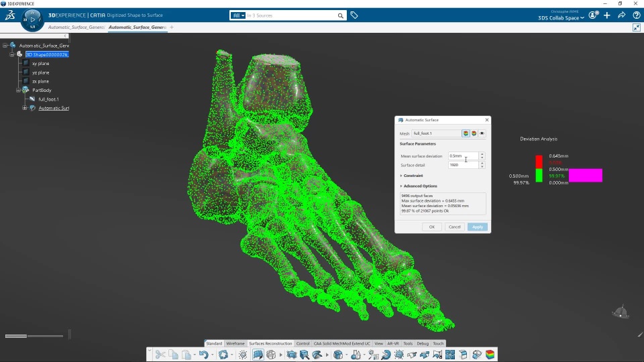
Task: Click the expand view icon under Help
Action: [636, 27]
